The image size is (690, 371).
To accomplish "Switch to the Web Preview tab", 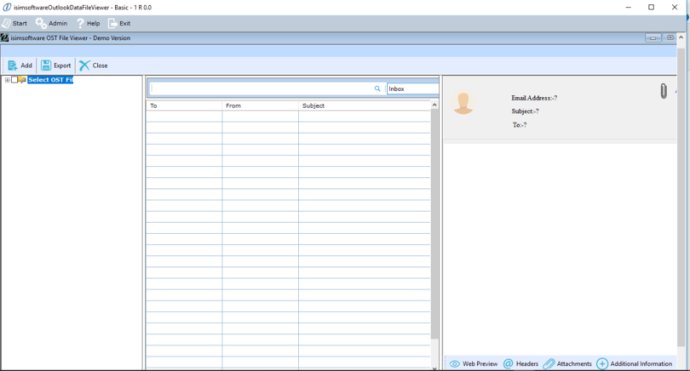I will pos(473,364).
